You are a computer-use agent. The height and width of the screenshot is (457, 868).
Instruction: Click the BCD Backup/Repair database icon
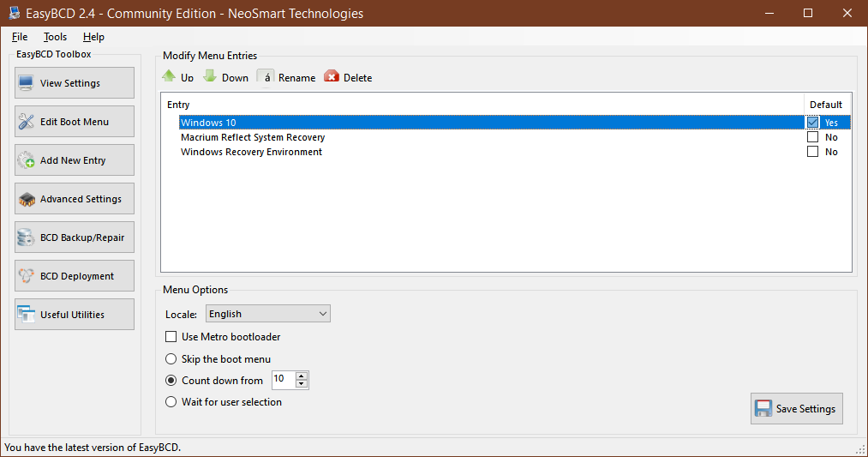pos(26,238)
